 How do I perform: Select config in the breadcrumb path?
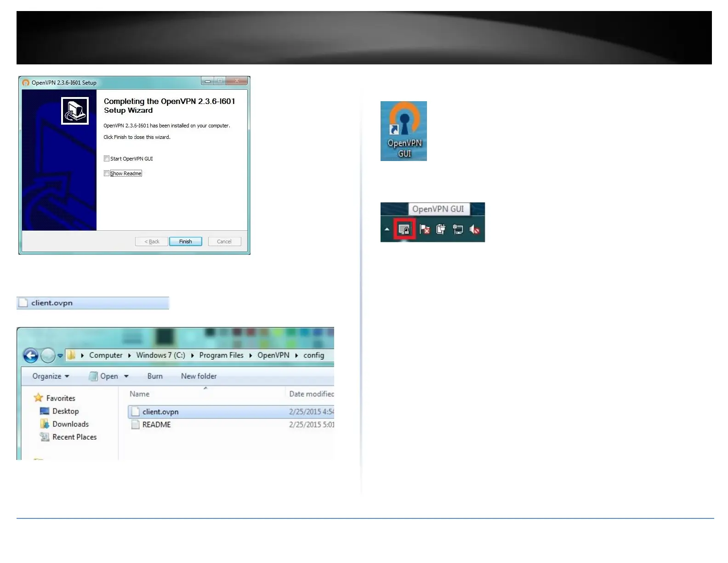click(313, 355)
